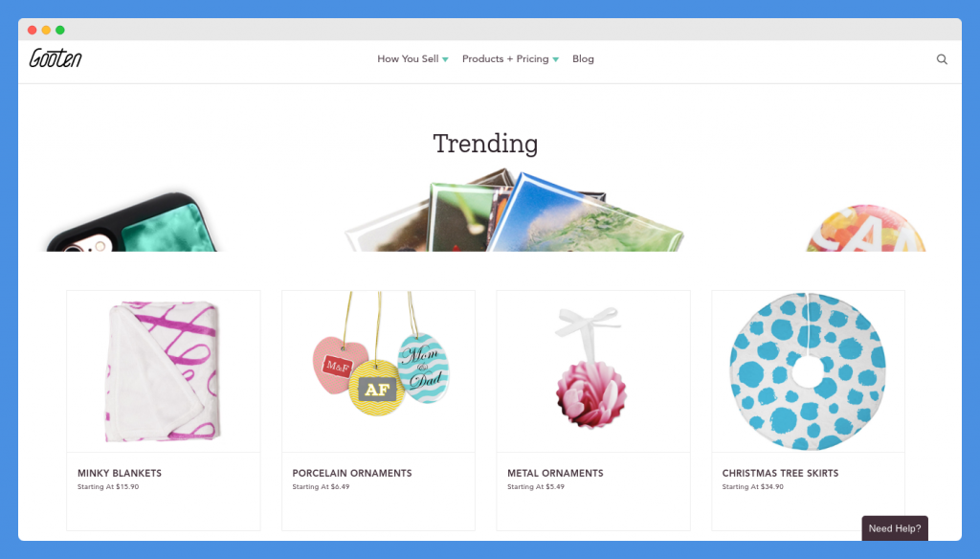Click the MINKY BLANKETS title link

[x=120, y=474]
